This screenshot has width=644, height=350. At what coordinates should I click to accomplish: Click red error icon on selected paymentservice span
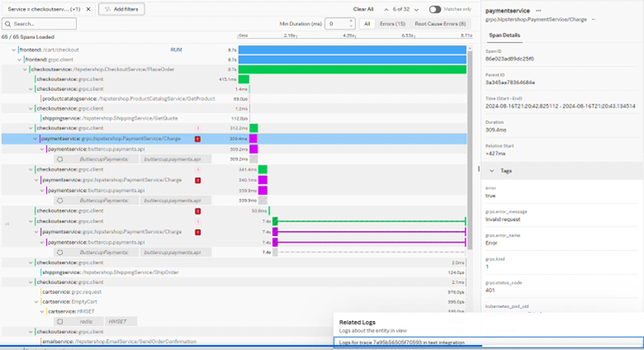coord(197,138)
